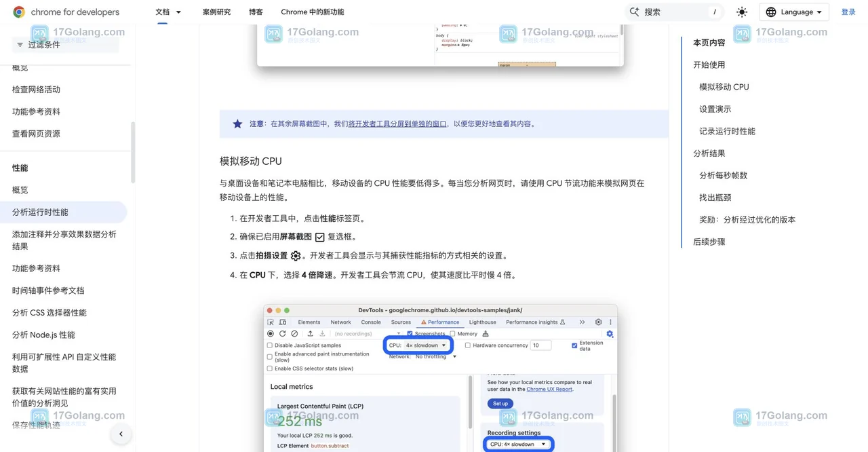Open CPU 4× slowdown dropdown in toolbar

(426, 345)
